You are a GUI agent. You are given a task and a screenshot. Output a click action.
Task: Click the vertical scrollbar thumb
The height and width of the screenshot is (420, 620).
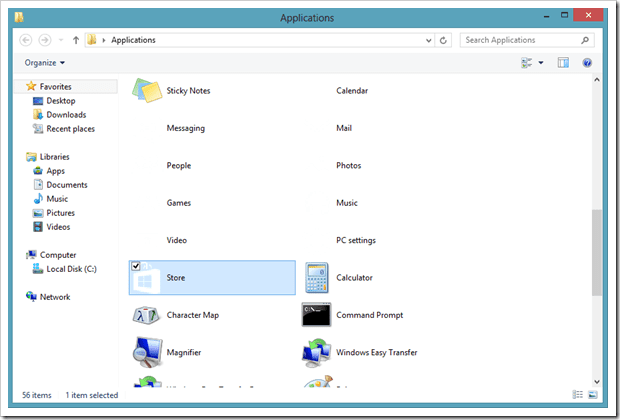[x=597, y=252]
